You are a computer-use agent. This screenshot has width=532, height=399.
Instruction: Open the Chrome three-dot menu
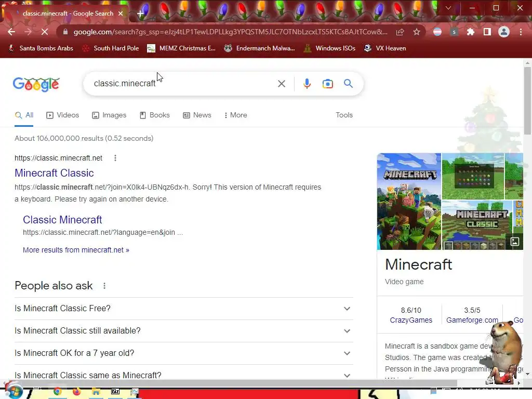point(521,32)
